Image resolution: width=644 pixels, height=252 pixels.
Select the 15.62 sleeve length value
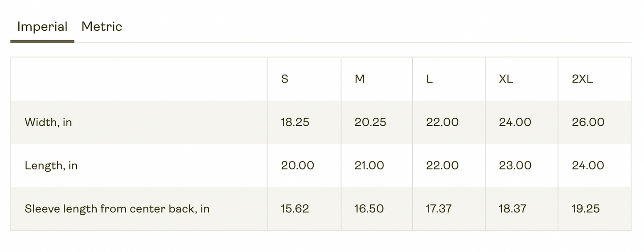(x=295, y=209)
